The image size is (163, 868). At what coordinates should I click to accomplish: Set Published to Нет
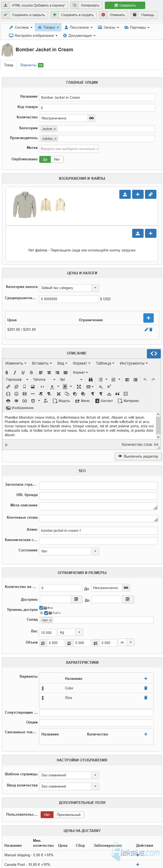point(57,159)
